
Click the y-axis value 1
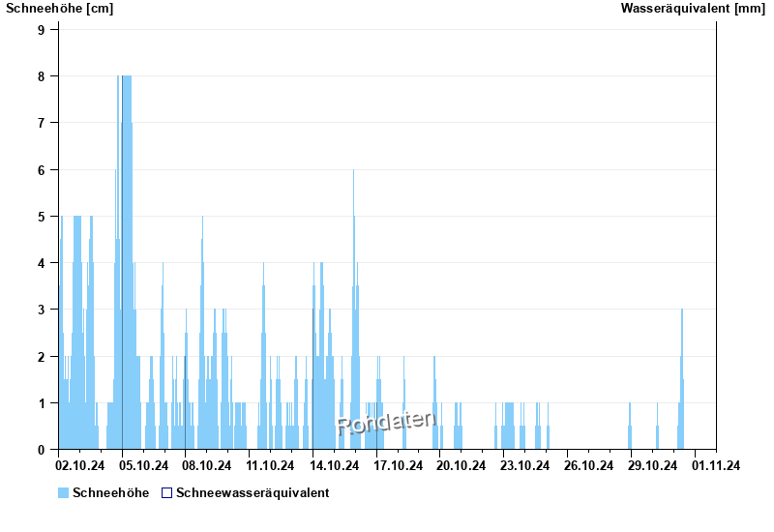pos(41,403)
